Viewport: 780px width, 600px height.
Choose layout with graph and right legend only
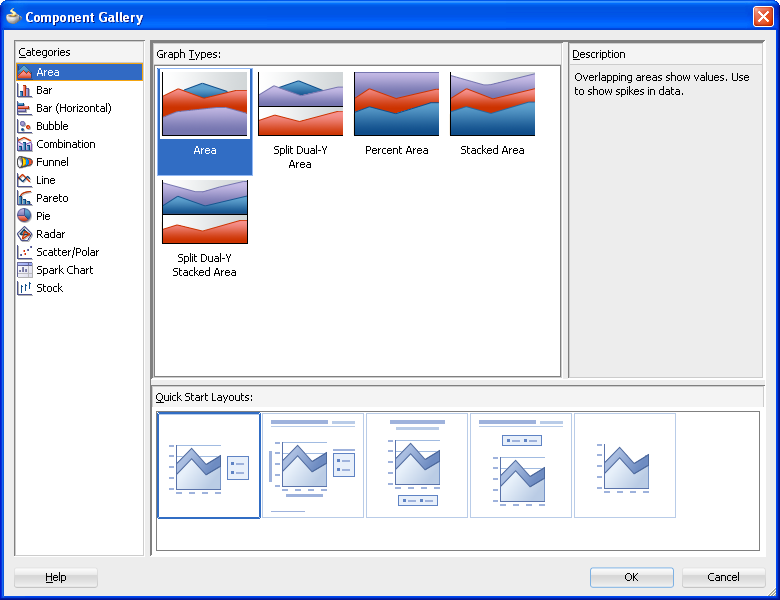click(x=209, y=466)
